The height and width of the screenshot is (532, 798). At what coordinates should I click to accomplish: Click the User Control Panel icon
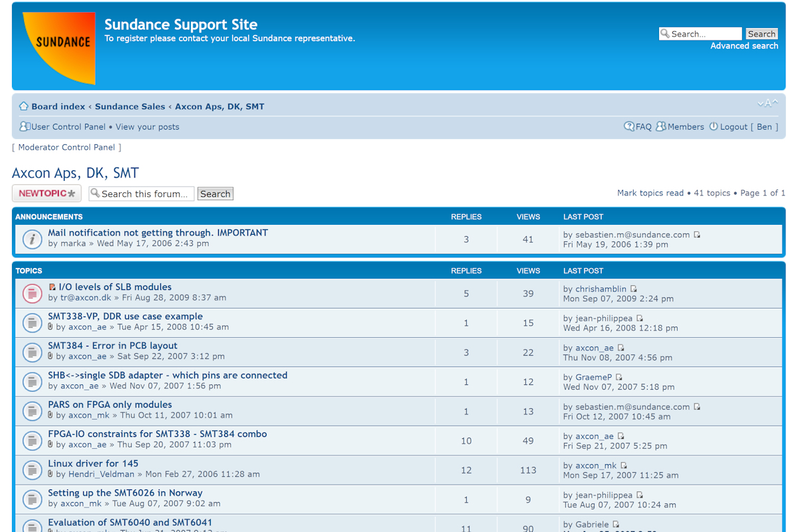coord(24,126)
